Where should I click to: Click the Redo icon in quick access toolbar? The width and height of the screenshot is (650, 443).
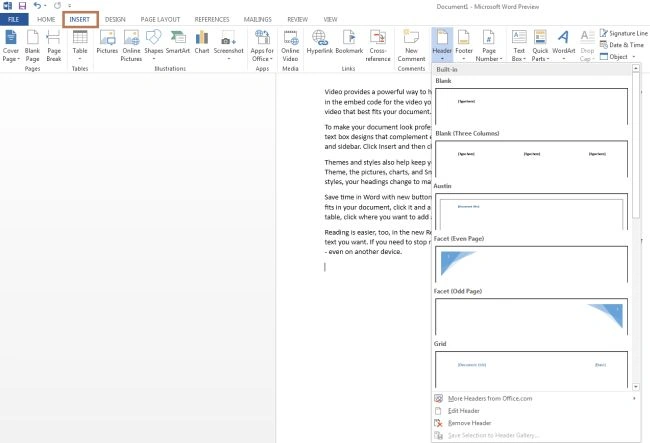point(57,6)
